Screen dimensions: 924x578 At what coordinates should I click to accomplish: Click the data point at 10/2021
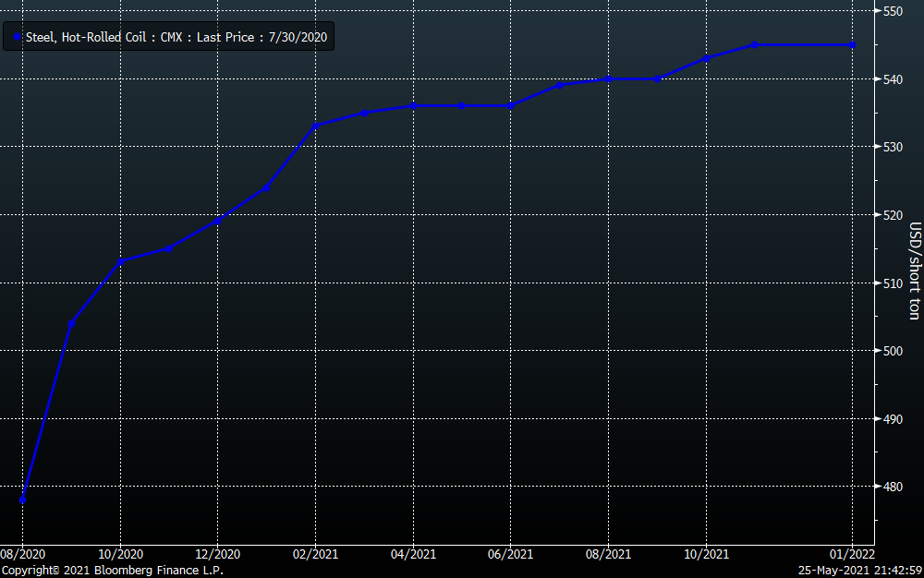click(x=706, y=58)
